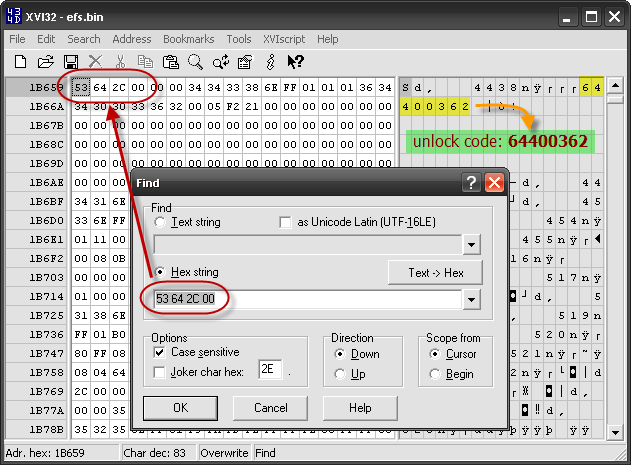The height and width of the screenshot is (465, 631).
Task: Click the Text -> Hex button
Action: click(x=436, y=273)
